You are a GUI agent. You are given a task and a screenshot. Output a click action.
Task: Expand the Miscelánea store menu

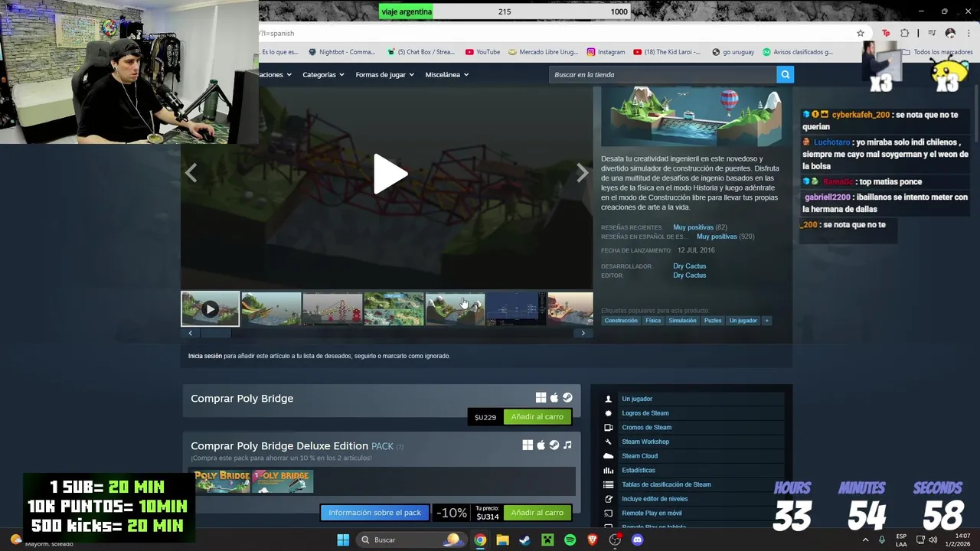(x=446, y=74)
